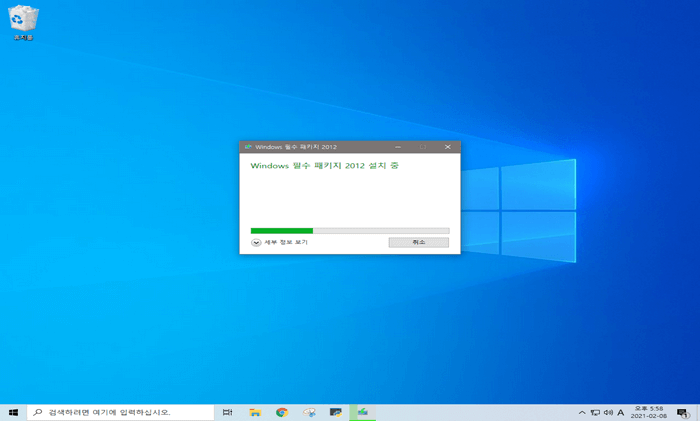Open the taskbar app right of Chrome
Image resolution: width=700 pixels, height=421 pixels.
point(309,413)
